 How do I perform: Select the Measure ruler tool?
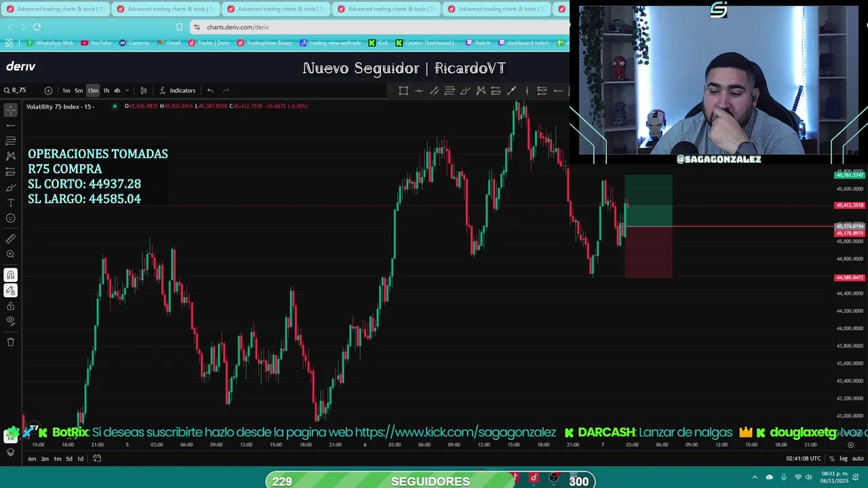click(10, 239)
